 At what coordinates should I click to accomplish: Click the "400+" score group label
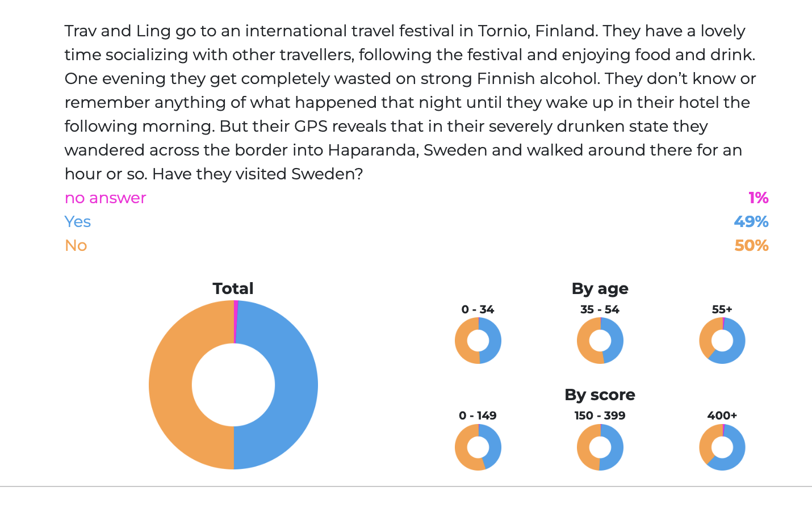tap(722, 416)
